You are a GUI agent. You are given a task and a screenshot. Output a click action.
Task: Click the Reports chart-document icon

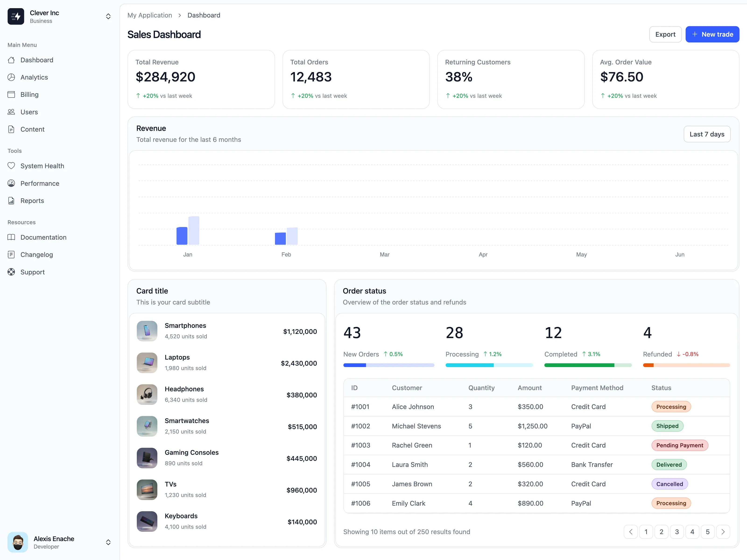pos(11,201)
